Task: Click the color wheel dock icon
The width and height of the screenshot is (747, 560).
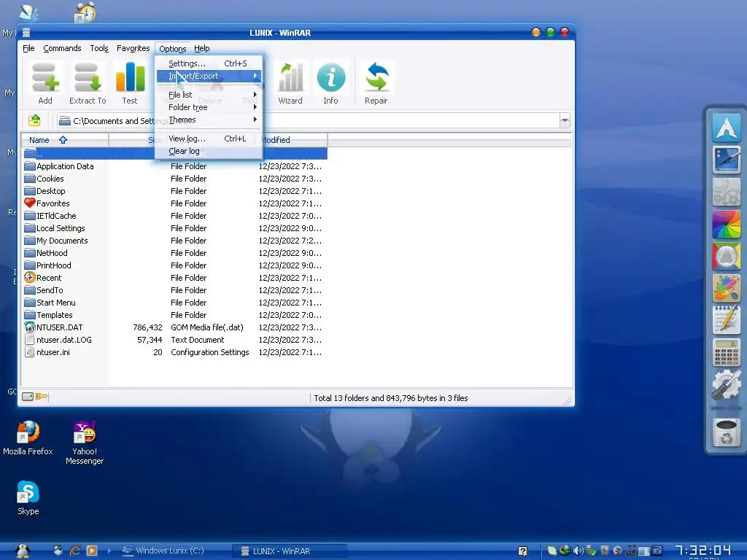Action: (x=727, y=224)
